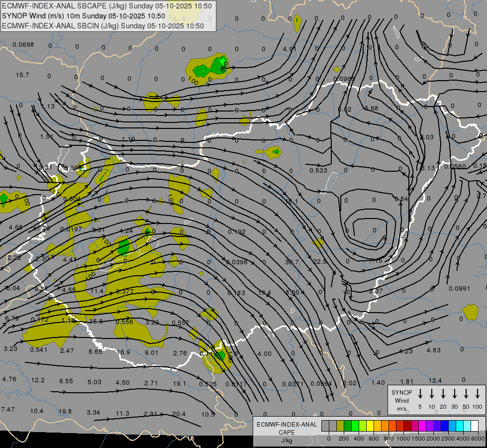This screenshot has width=487, height=448.
Task: Click the yellow swatch in CAPE legend
Action: tap(370, 426)
